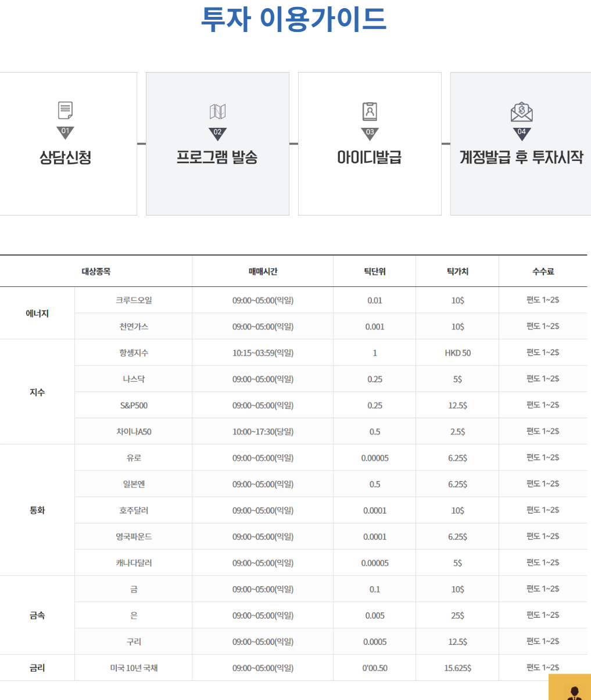Click the 2.5$ tick value for 차이나A50
591x700 pixels.
pos(457,432)
